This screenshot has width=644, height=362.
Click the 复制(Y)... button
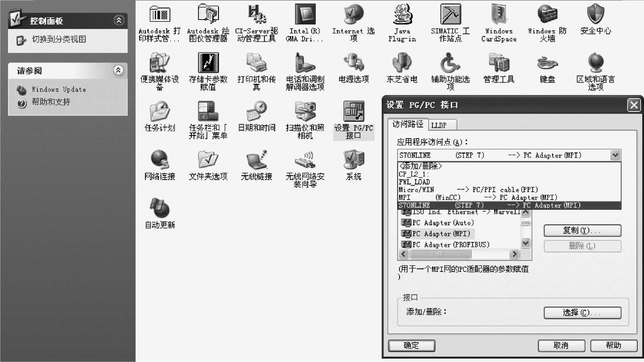(582, 230)
